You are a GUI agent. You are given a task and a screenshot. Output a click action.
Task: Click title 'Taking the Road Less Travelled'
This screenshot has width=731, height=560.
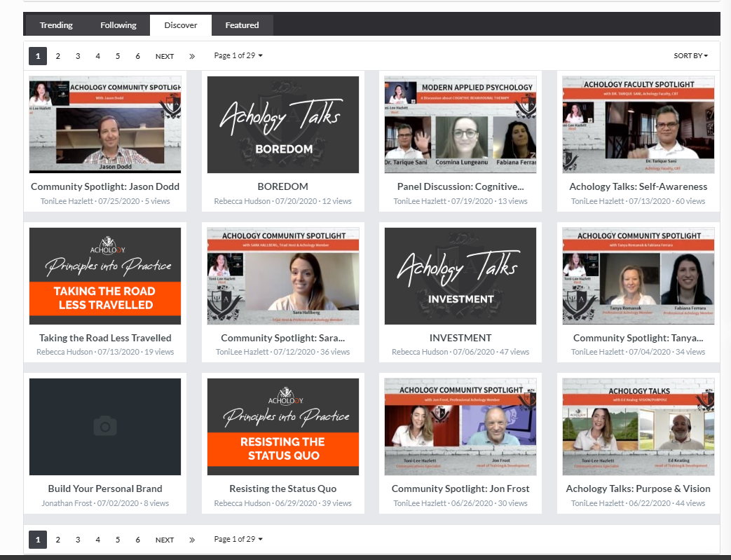[x=105, y=338]
